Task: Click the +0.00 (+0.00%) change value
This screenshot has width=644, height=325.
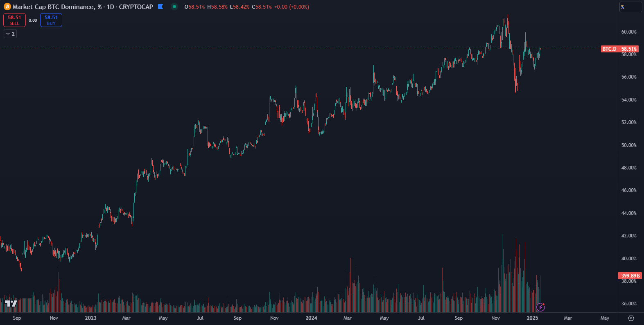Action: [x=291, y=7]
